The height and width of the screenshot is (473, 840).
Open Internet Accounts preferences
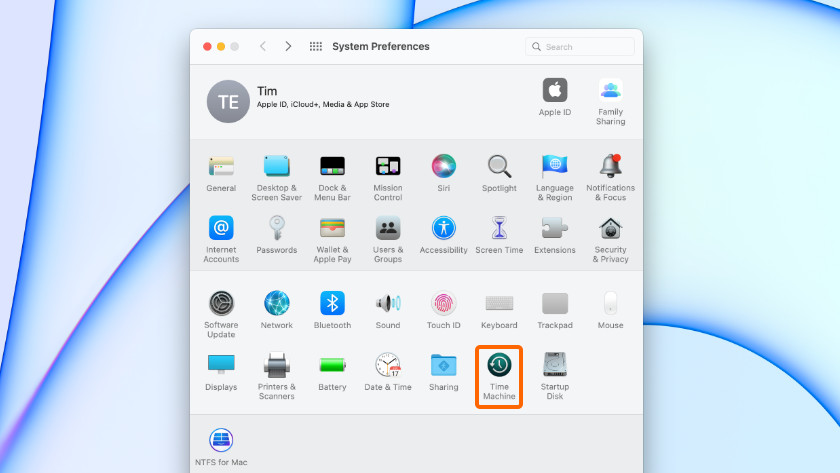[x=221, y=239]
